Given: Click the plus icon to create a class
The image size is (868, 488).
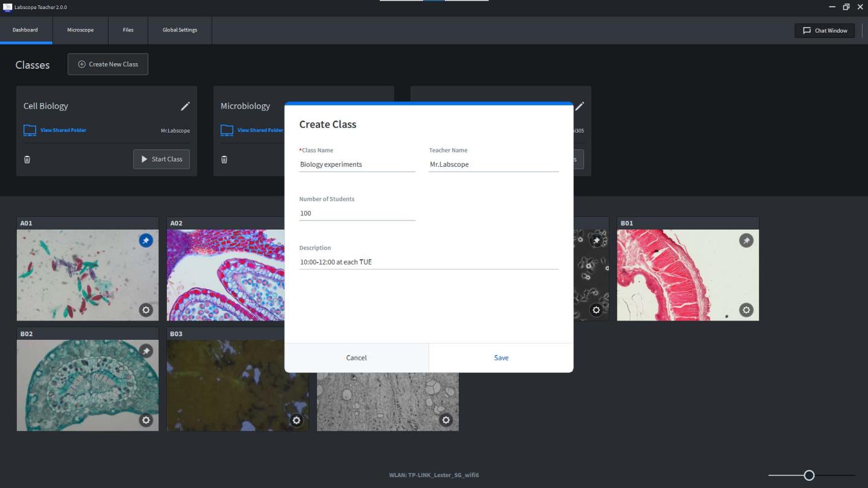Looking at the screenshot, I should point(81,64).
